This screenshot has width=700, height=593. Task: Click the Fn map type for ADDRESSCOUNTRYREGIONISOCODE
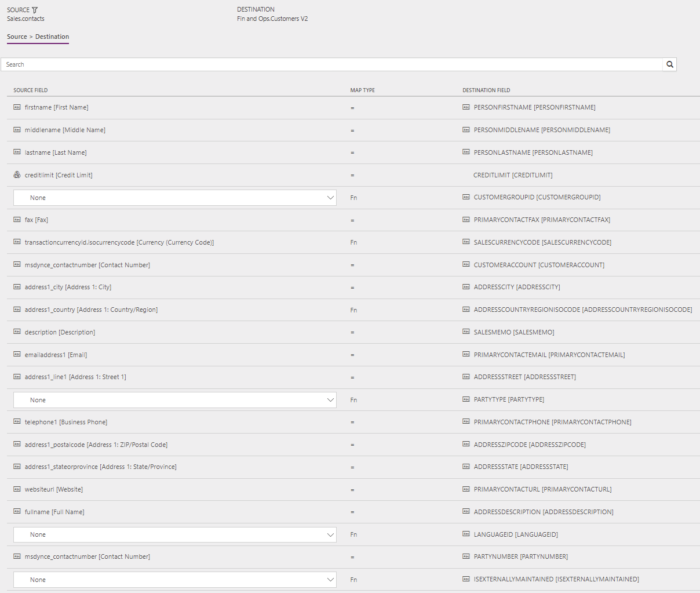tap(353, 310)
